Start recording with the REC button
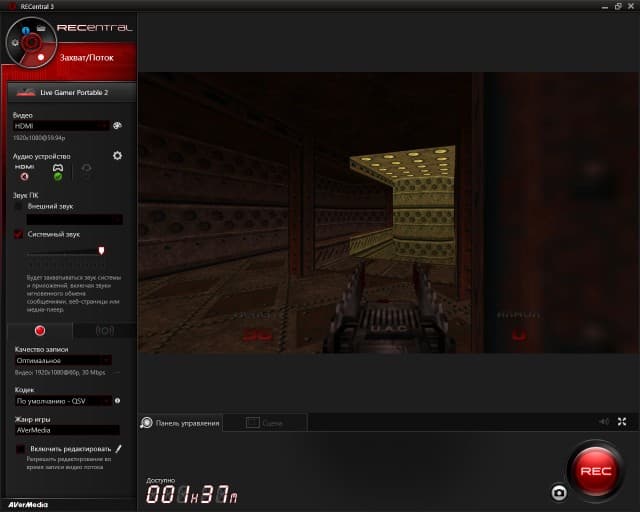Screen dimensions: 640x512 pyautogui.click(x=596, y=471)
